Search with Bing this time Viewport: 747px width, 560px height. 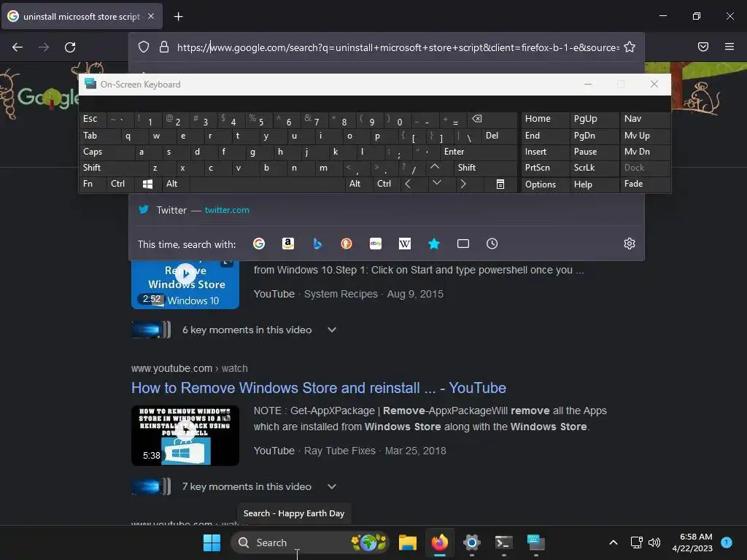[317, 244]
